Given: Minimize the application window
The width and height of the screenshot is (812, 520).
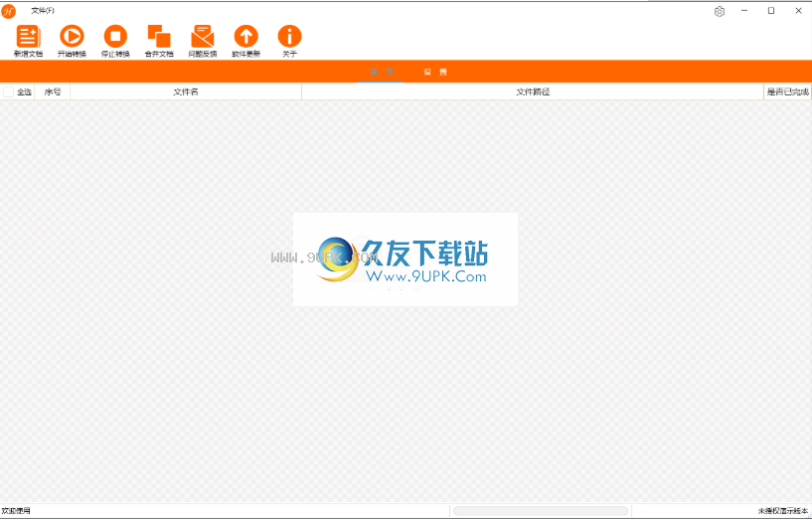Looking at the screenshot, I should pos(744,11).
